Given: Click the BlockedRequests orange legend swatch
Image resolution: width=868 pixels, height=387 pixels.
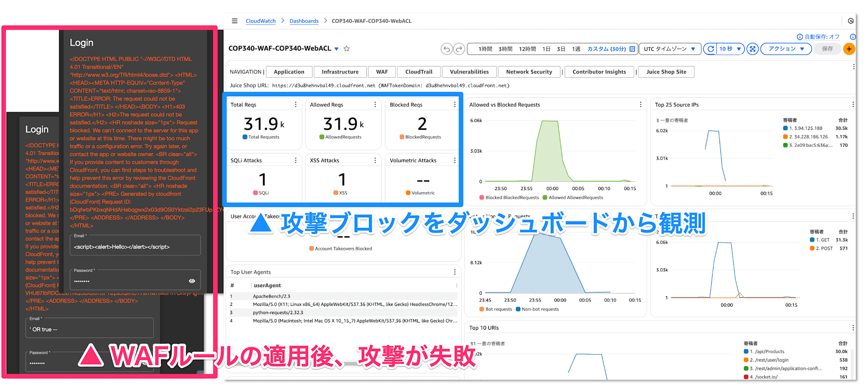Looking at the screenshot, I should (402, 137).
